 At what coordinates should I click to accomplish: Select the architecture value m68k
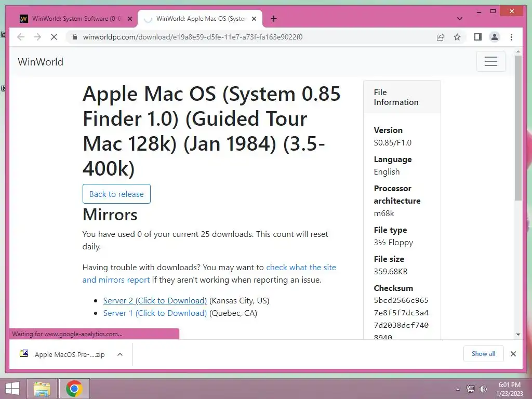(x=384, y=214)
